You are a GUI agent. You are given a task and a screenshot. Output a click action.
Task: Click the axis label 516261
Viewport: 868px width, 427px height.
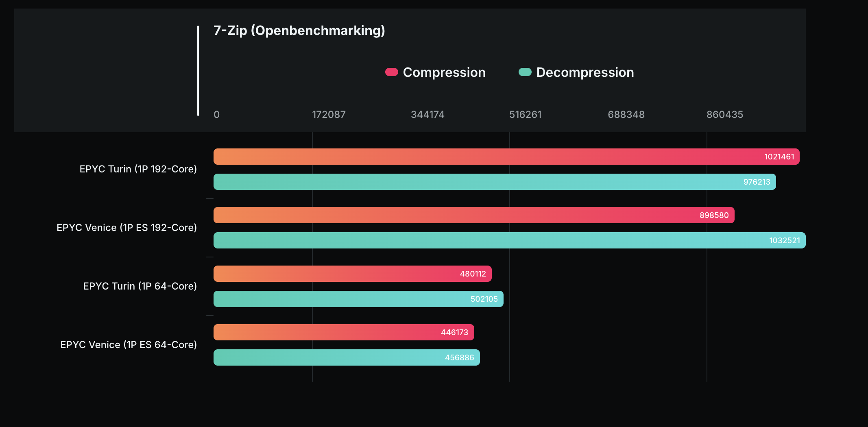[x=526, y=115]
